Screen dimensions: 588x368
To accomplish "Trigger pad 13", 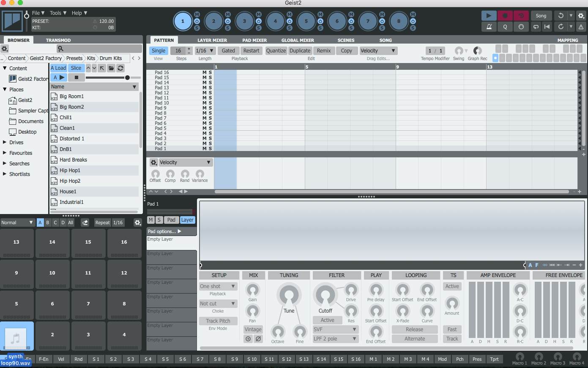I will point(16,243).
